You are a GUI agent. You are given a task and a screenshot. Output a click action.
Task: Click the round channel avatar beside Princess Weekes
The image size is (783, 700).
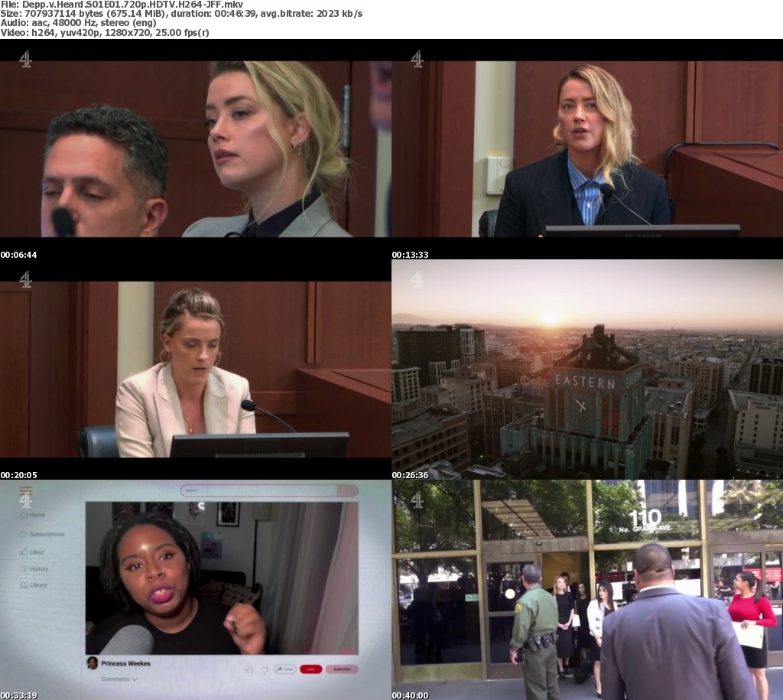(x=92, y=663)
